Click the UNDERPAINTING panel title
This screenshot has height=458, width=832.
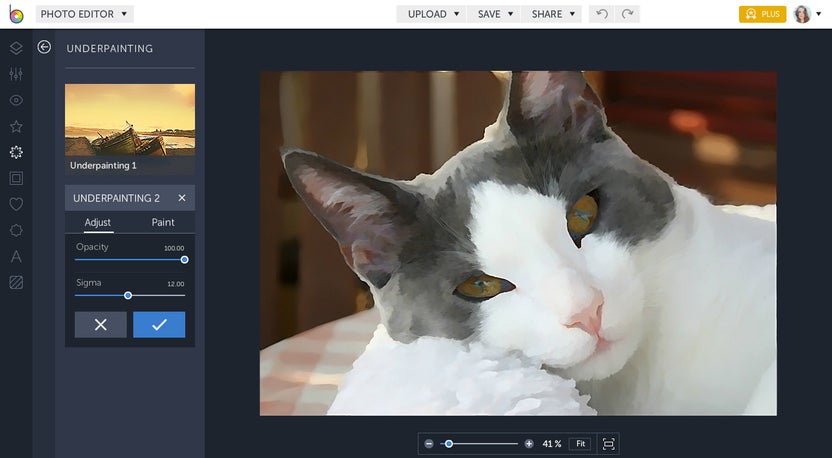pyautogui.click(x=110, y=48)
